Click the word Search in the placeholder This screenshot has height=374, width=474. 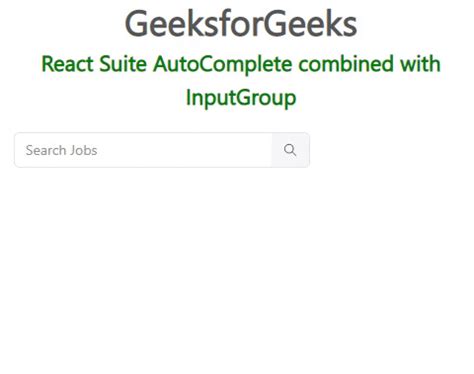click(46, 150)
